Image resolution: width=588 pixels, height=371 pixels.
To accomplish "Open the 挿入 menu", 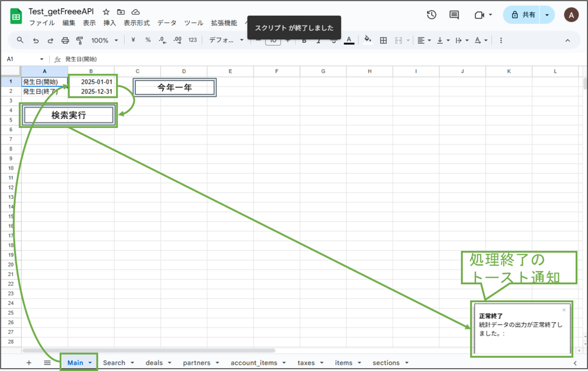I will (x=110, y=23).
